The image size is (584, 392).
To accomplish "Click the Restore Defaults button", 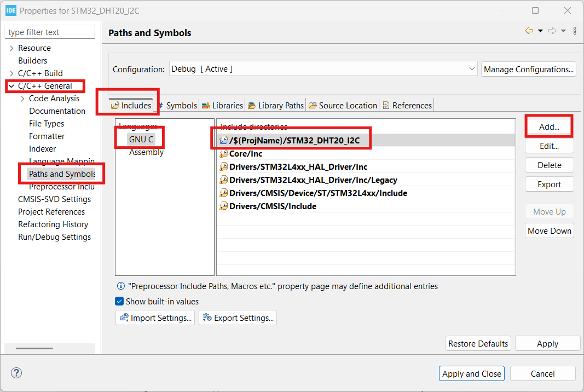I will [478, 343].
